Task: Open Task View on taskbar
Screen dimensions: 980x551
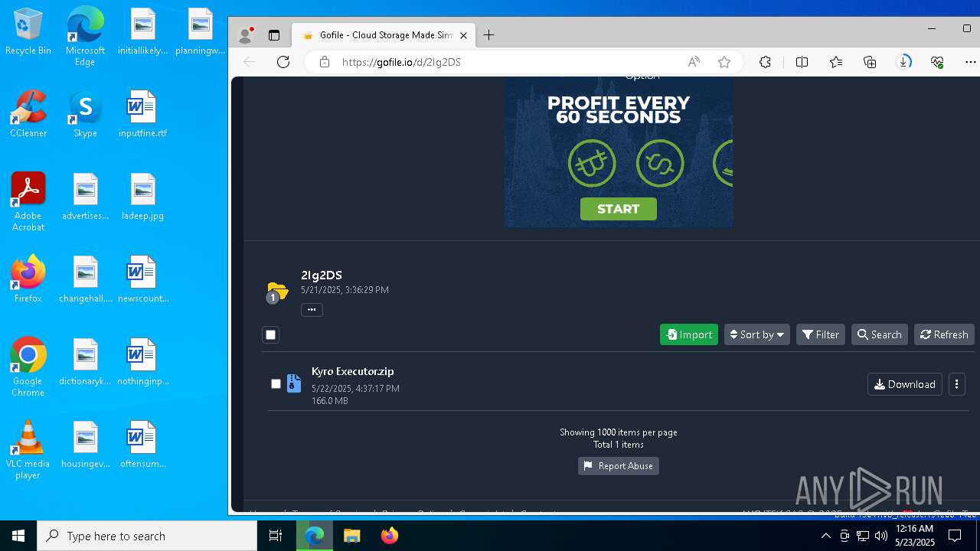Action: 276,536
